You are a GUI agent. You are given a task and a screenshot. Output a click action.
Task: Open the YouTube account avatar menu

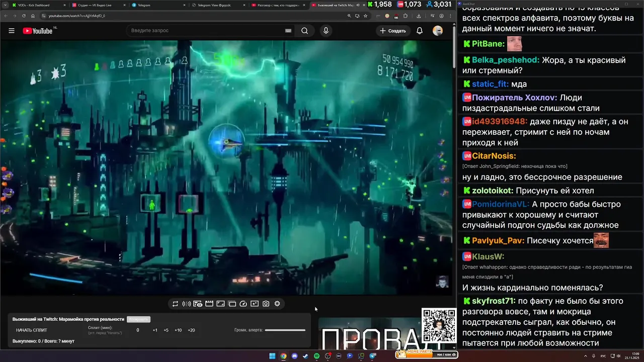[438, 31]
